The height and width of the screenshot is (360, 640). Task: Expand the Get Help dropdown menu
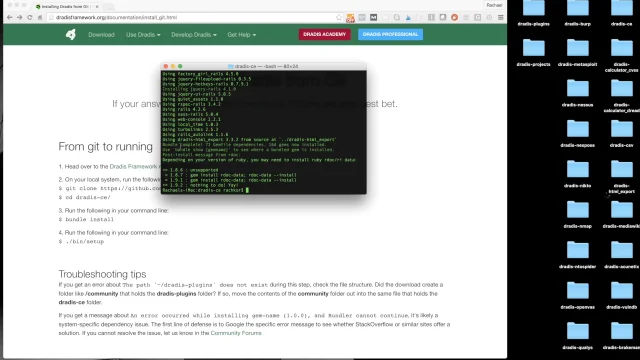[x=242, y=35]
